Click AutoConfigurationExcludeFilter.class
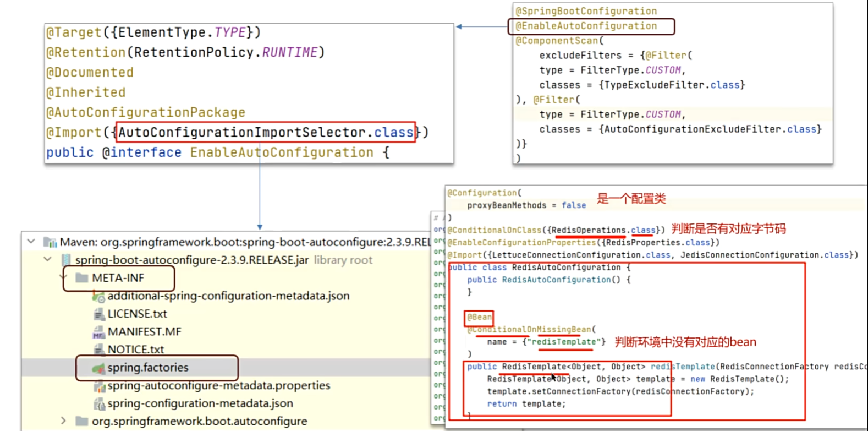868x431 pixels. [710, 129]
